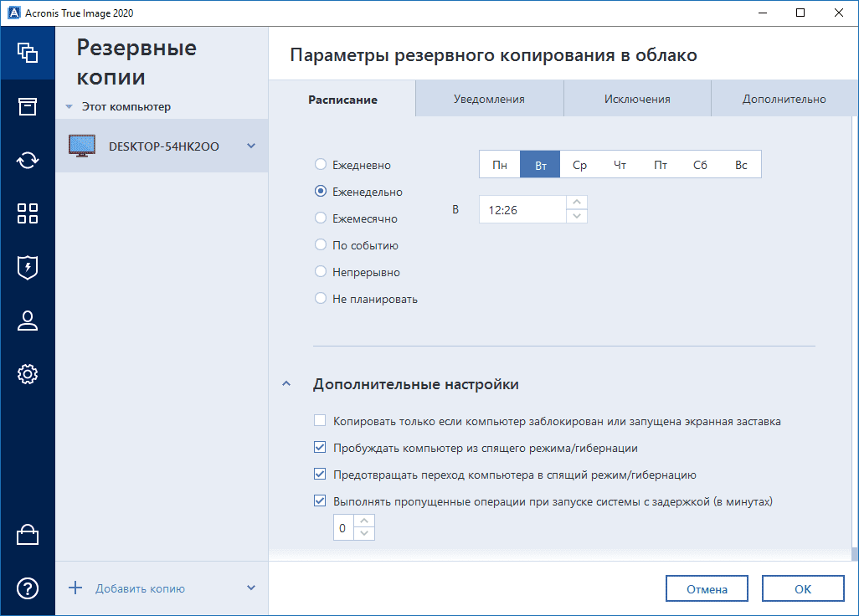Switch to the Исключения tab
The image size is (859, 616).
coord(637,99)
